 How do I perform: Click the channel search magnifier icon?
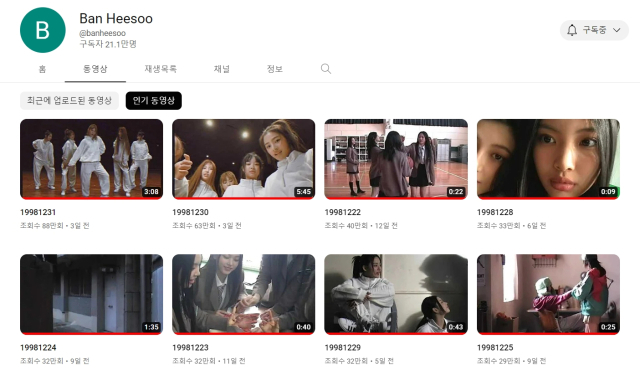pos(326,69)
